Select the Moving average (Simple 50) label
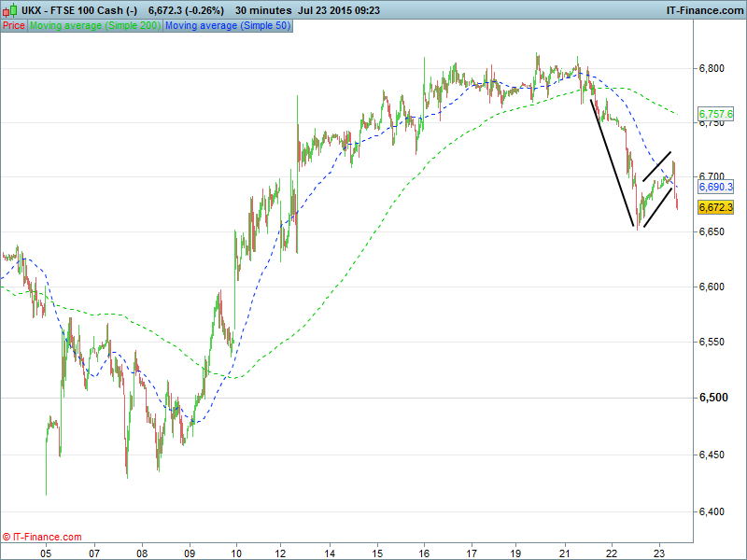Screen dimensions: 747x560 228,26
